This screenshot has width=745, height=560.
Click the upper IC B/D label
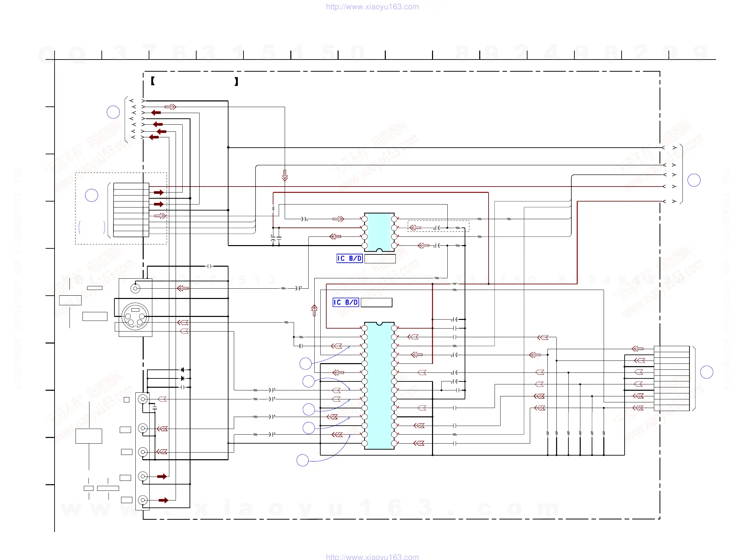click(x=349, y=258)
